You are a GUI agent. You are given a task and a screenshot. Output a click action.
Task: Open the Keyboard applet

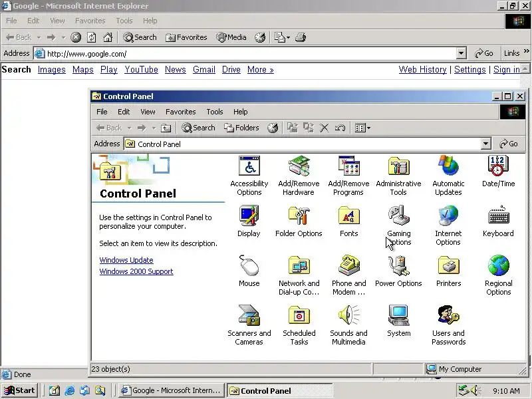point(498,221)
